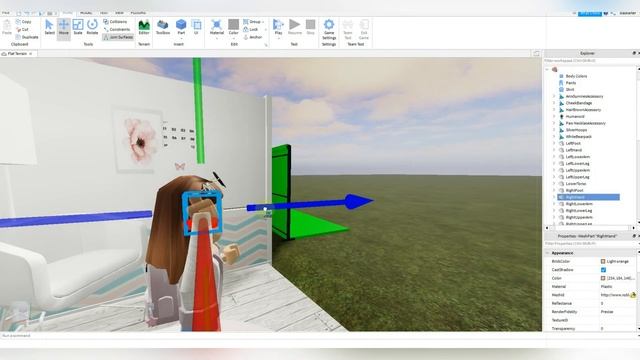Switch to the Home ribbon tab

pyautogui.click(x=67, y=13)
